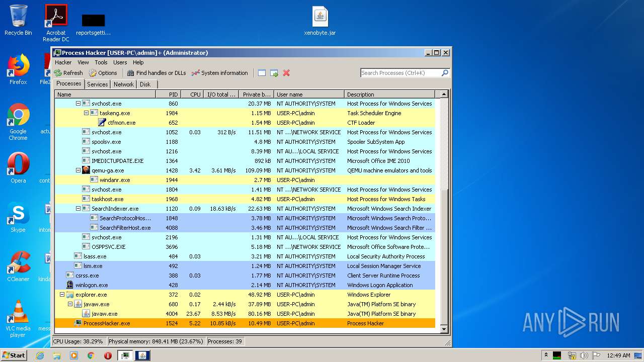Open xenobyte.jar desktop file
The width and height of the screenshot is (644, 362).
tap(320, 21)
